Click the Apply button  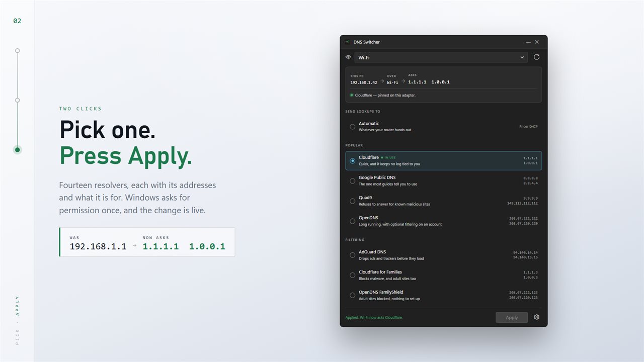[x=512, y=317]
